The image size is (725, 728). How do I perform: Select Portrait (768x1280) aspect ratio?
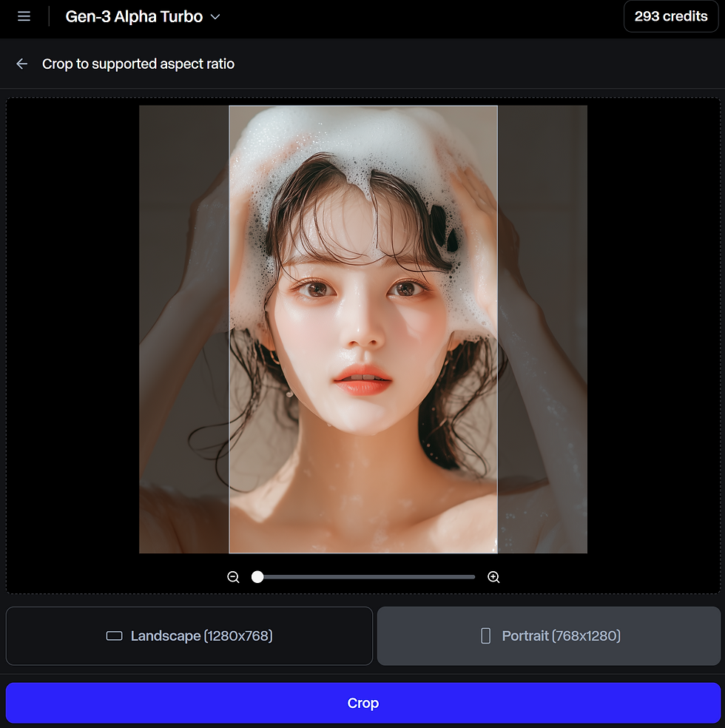tap(548, 636)
